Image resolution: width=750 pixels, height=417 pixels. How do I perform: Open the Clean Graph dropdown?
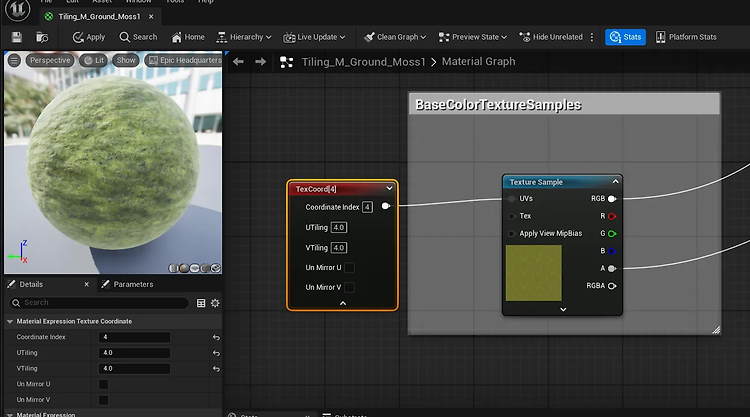(395, 37)
